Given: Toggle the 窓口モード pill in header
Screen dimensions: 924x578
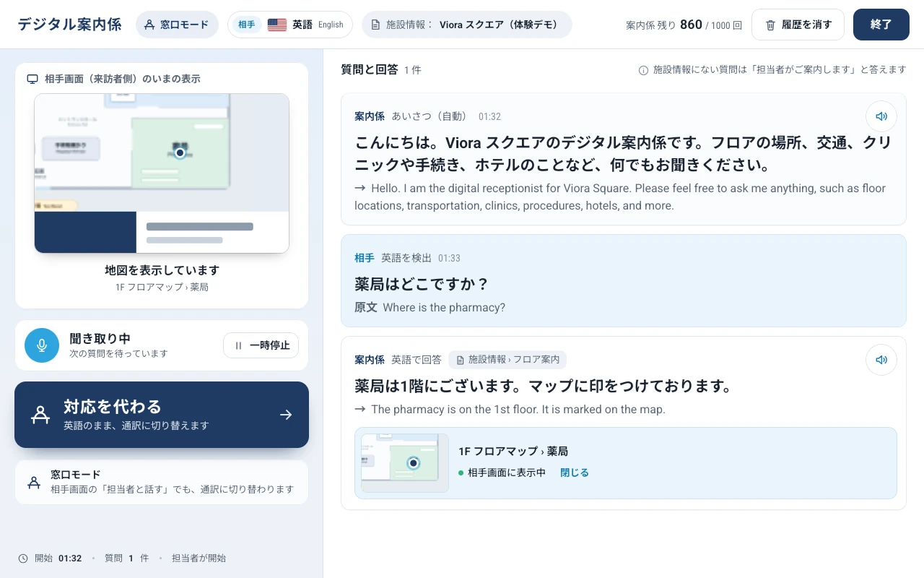Looking at the screenshot, I should pos(177,25).
